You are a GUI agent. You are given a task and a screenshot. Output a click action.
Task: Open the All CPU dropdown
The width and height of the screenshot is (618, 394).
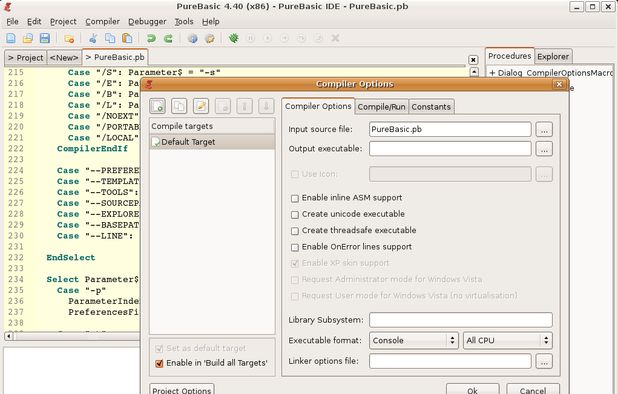pyautogui.click(x=508, y=340)
